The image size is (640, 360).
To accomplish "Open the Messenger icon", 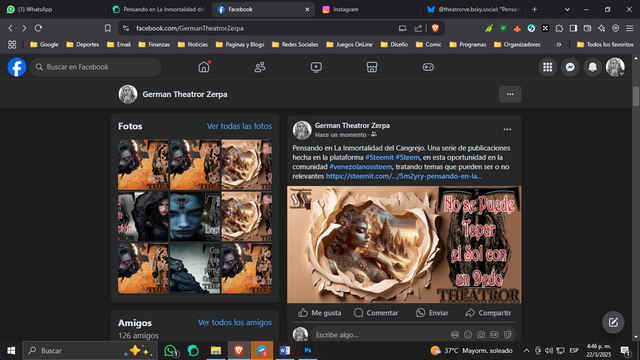I will (x=570, y=67).
